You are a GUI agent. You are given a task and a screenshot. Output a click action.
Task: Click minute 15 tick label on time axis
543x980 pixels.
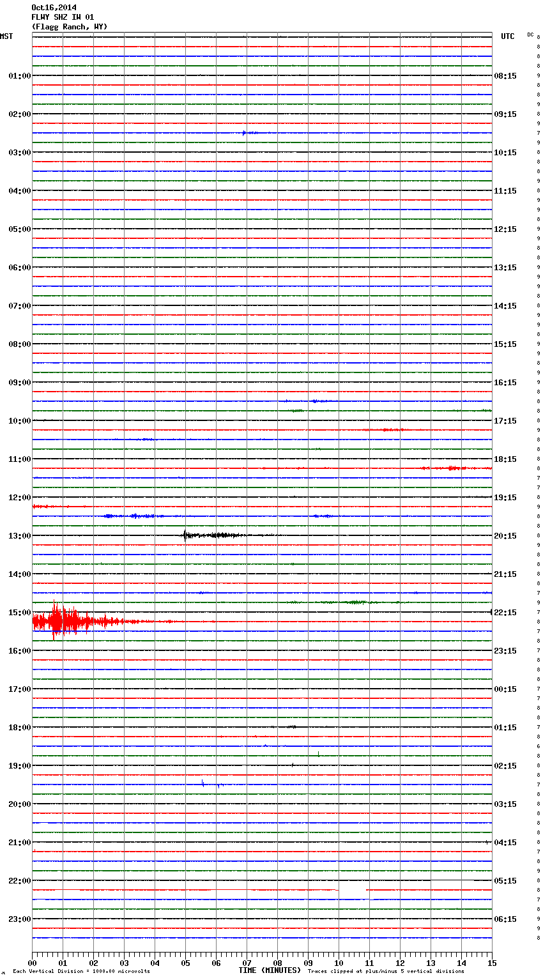point(492,963)
